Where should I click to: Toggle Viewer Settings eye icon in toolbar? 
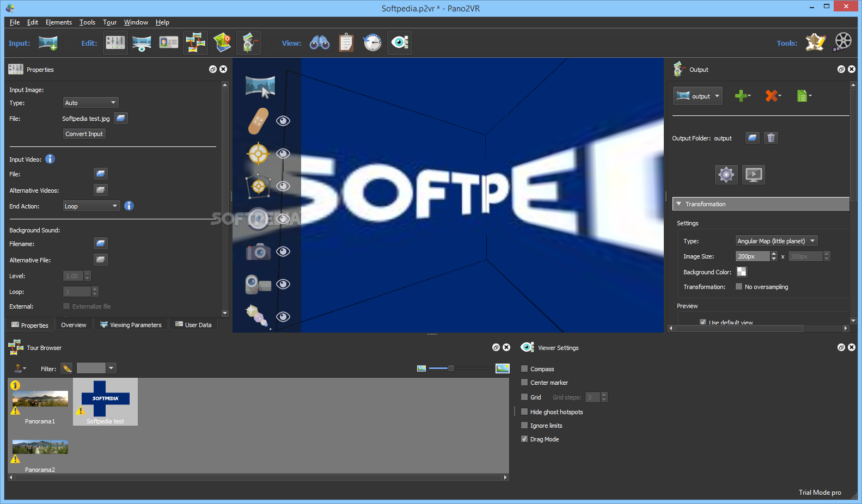pos(400,42)
